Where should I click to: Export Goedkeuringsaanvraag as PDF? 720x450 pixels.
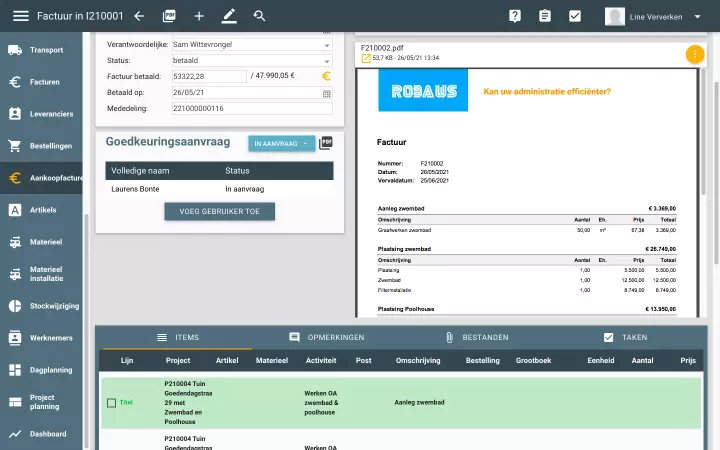coord(326,143)
